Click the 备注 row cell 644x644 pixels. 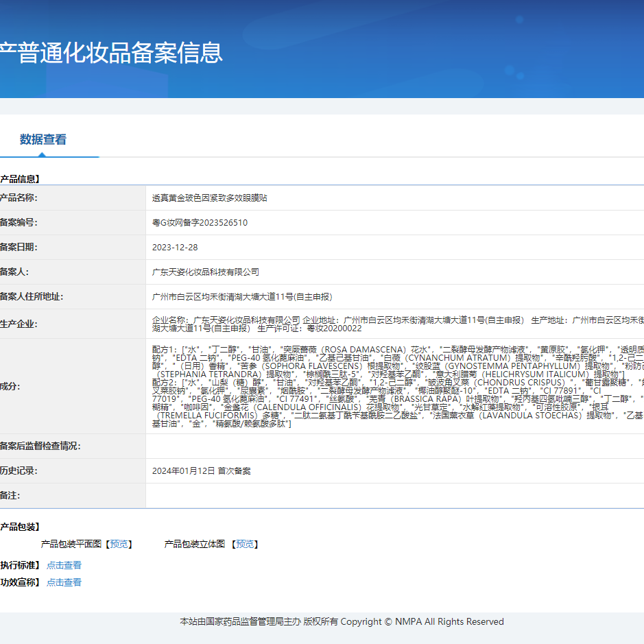click(343, 494)
